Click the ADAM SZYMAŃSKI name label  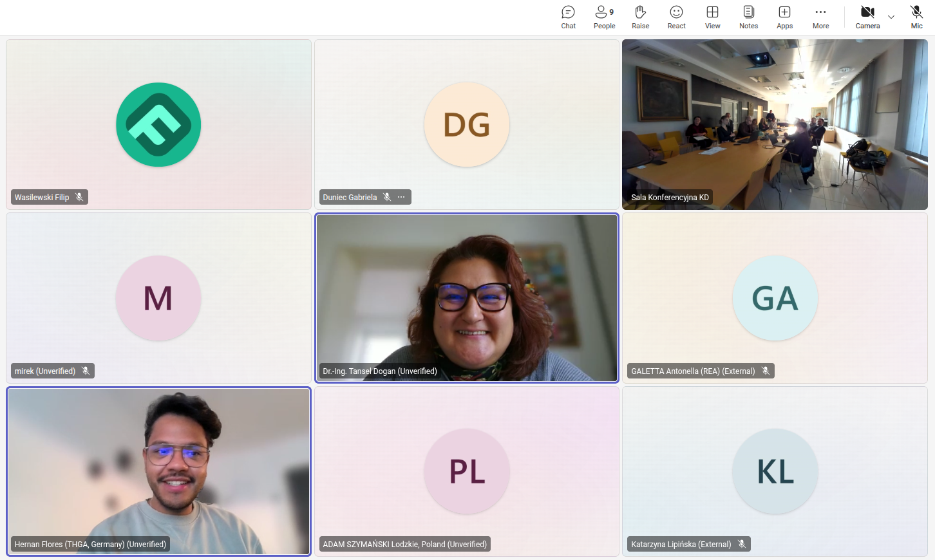[404, 545]
